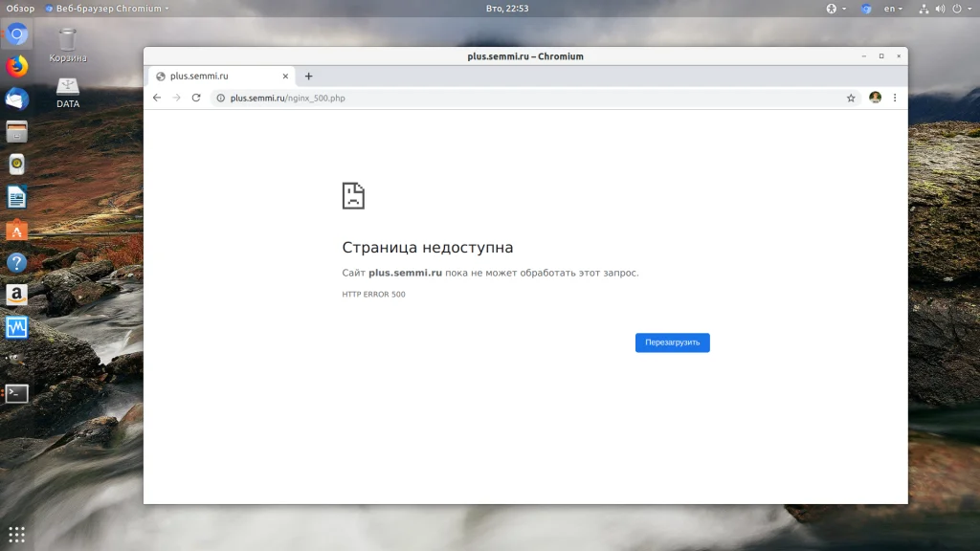The height and width of the screenshot is (551, 980).
Task: Bookmark this page with the star icon
Action: [x=851, y=99]
